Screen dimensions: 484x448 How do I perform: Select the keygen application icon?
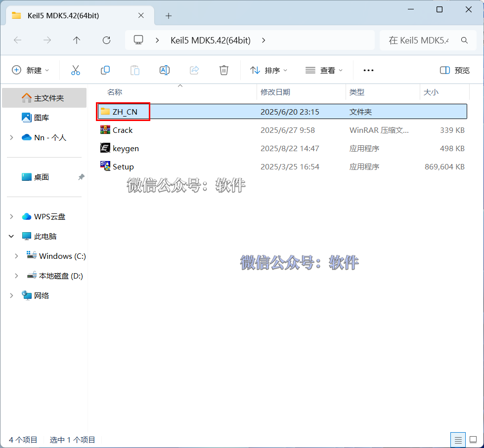point(105,148)
